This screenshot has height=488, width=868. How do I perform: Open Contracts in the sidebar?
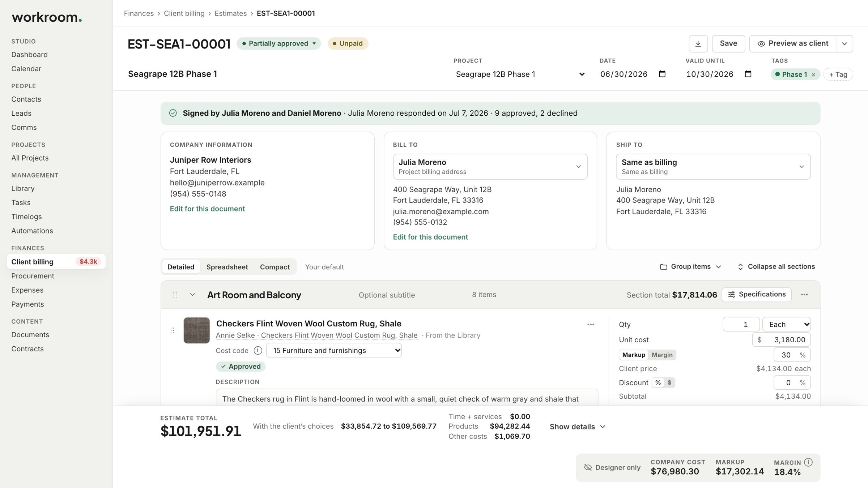27,349
